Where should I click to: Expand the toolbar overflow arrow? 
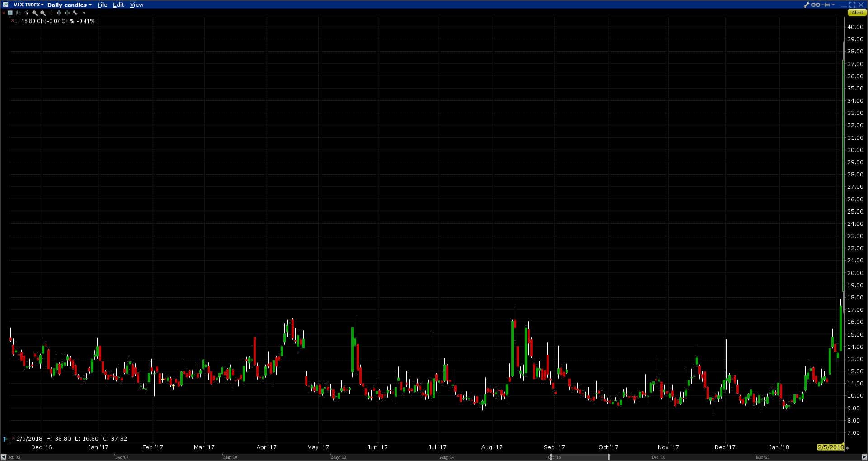click(x=84, y=13)
